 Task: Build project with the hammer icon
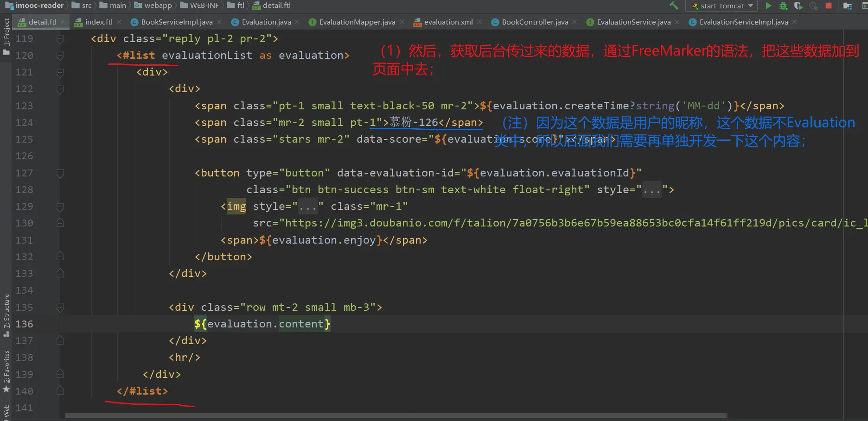point(674,6)
